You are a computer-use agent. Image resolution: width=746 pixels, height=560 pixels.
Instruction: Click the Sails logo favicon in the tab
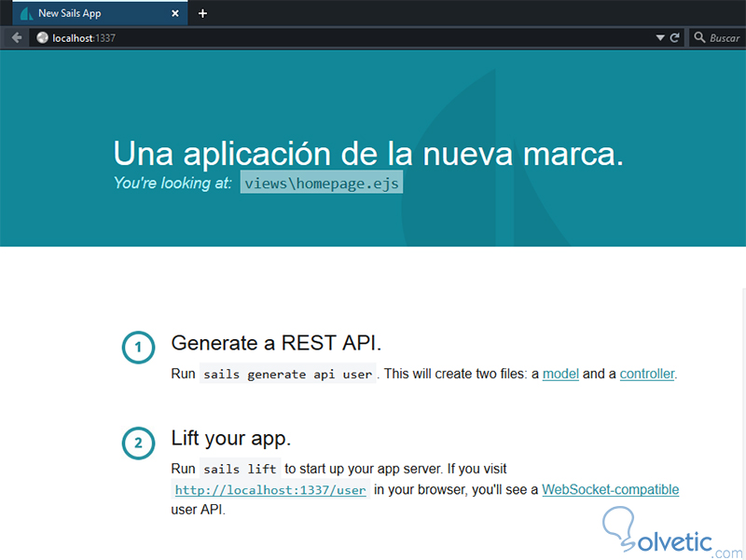click(26, 13)
